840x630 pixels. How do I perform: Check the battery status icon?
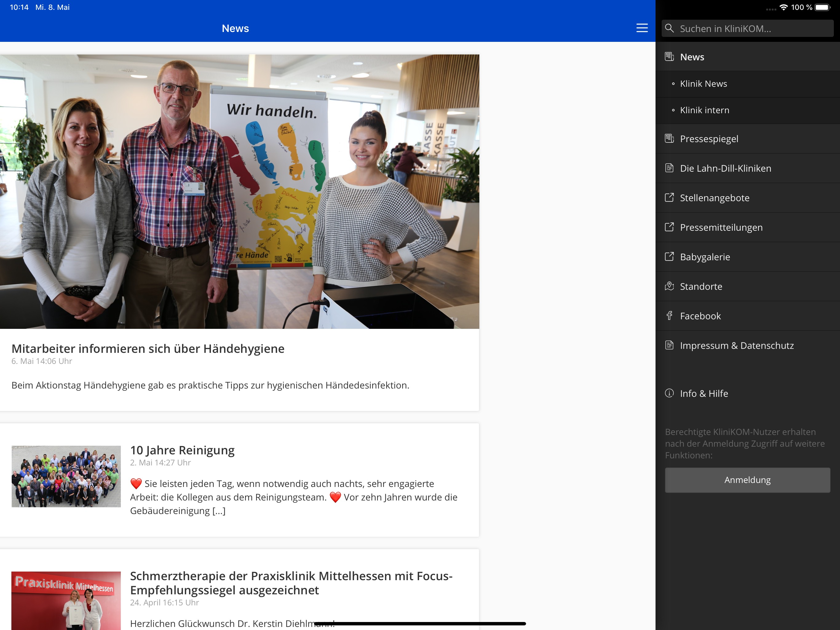point(823,7)
